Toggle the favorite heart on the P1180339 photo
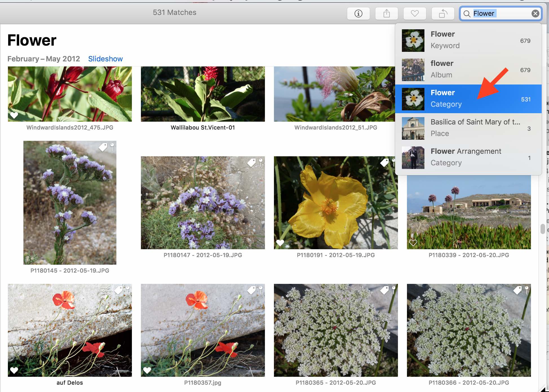The image size is (549, 392). (x=413, y=243)
